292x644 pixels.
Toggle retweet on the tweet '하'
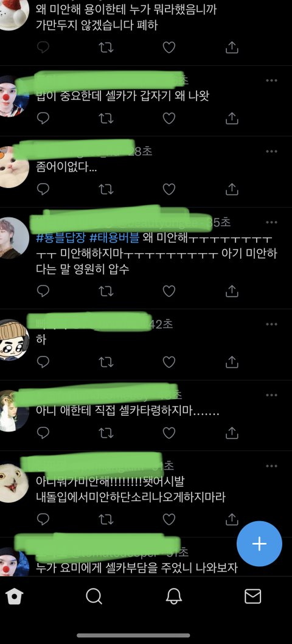(x=106, y=362)
